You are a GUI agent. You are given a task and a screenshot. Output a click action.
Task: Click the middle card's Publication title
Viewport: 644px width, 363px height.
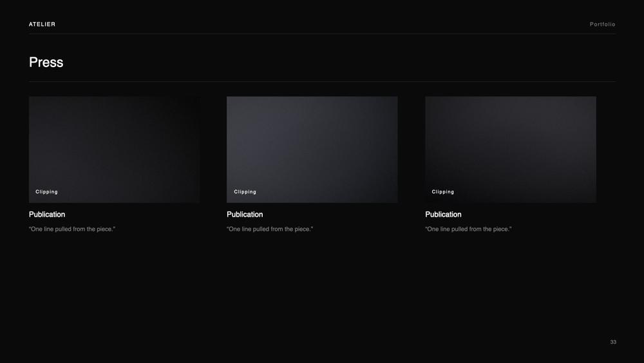click(245, 215)
